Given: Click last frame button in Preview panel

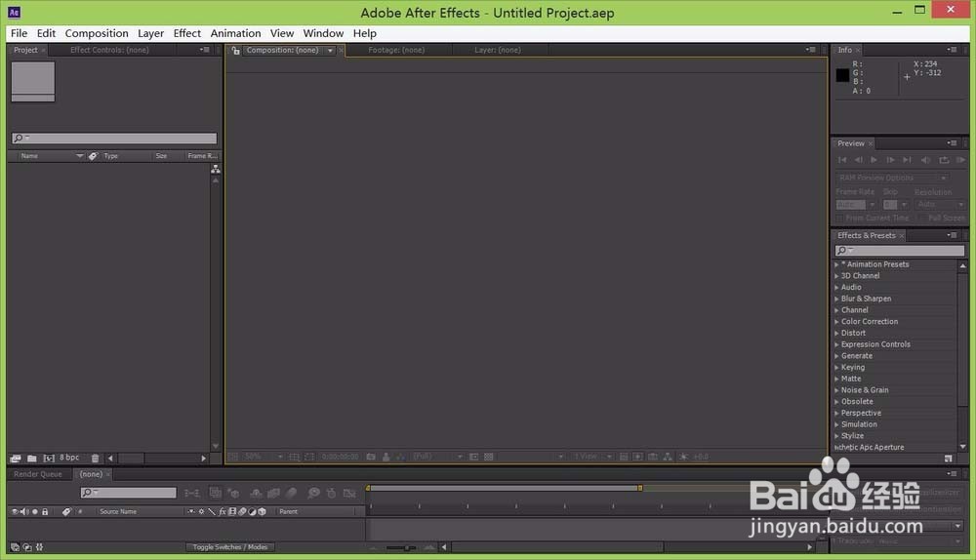Looking at the screenshot, I should [x=907, y=160].
